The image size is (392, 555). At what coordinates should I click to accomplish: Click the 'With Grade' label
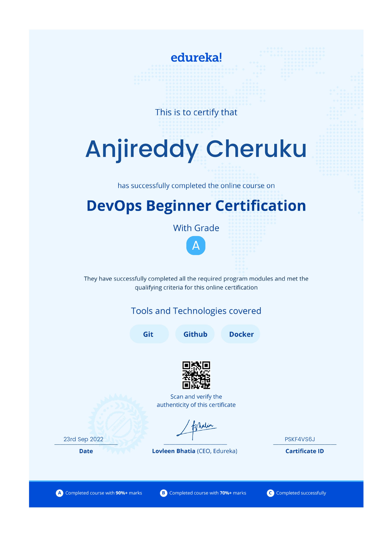[x=196, y=228]
